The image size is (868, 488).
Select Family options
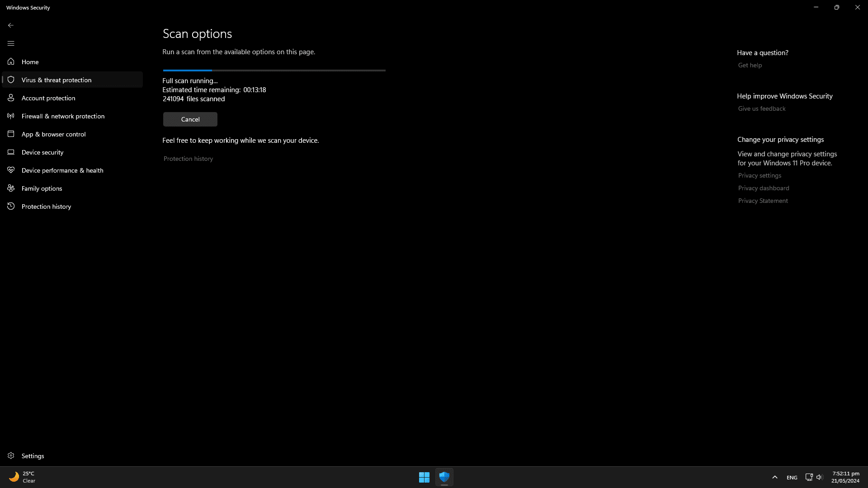point(72,188)
